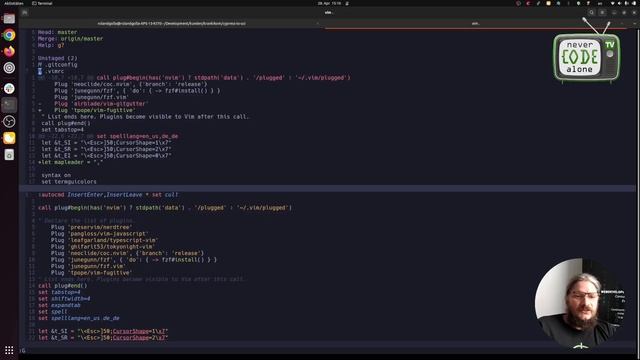
Task: Click the yellow square tray icon
Action: 548,3
